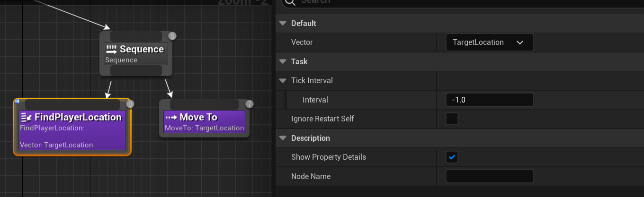
Task: Click the Sequence composite node icon
Action: pyautogui.click(x=111, y=49)
